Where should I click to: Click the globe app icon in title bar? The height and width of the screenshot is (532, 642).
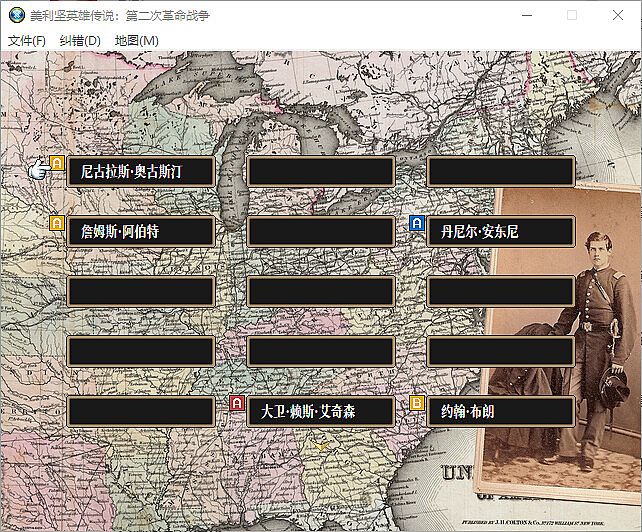(x=17, y=15)
